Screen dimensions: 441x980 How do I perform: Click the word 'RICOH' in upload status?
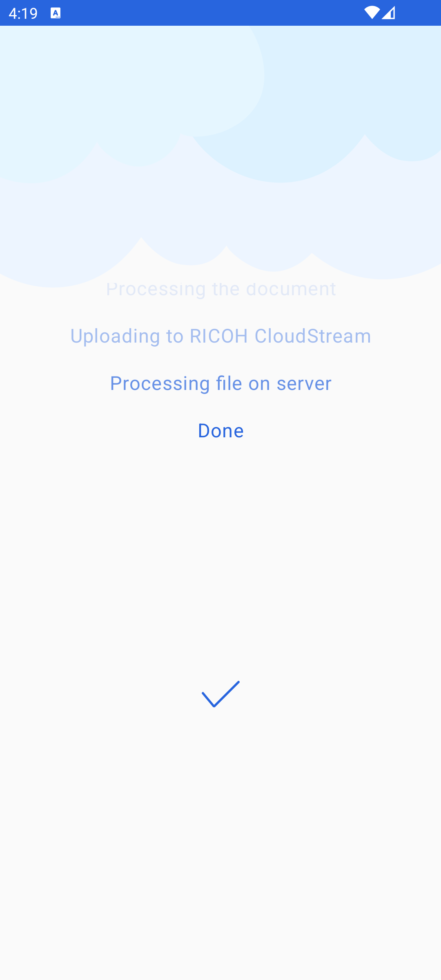point(219,336)
